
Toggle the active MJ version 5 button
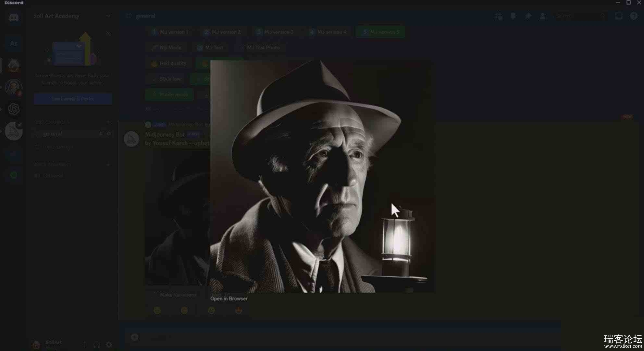point(380,32)
